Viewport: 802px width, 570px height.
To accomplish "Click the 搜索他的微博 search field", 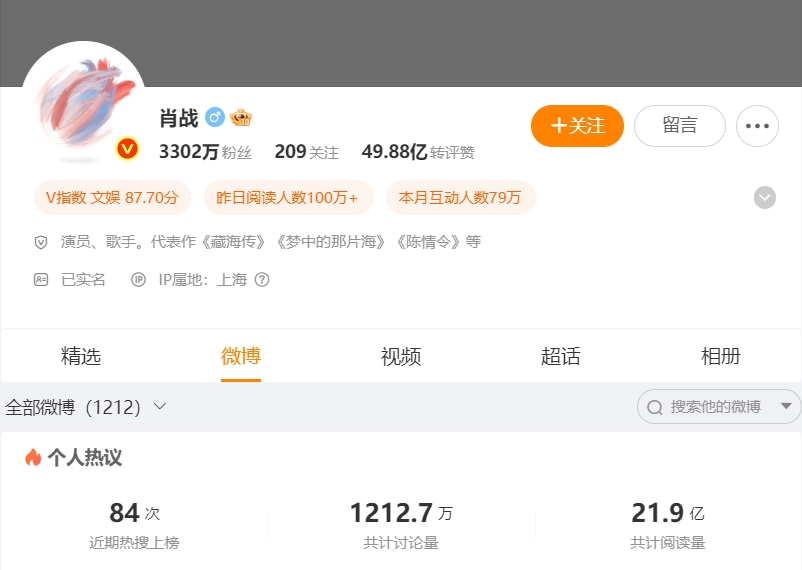I will tap(719, 407).
